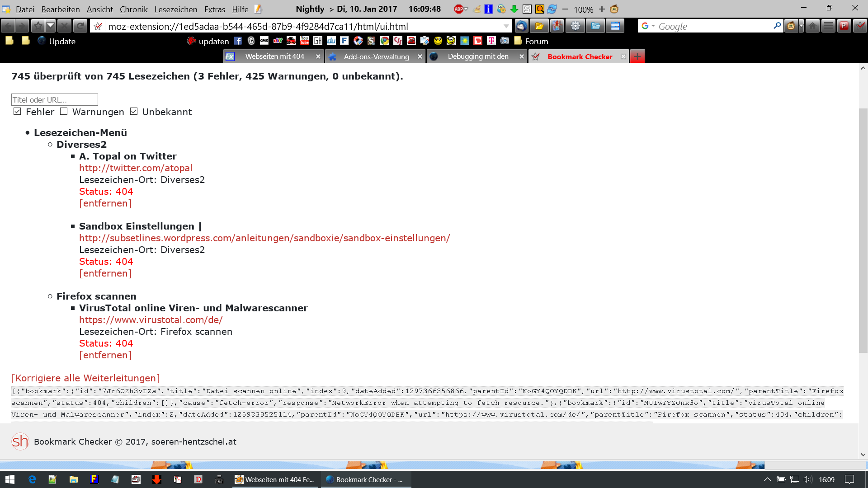Viewport: 868px width, 488px height.
Task: Open the URL bar history dropdown arrow
Action: (506, 26)
